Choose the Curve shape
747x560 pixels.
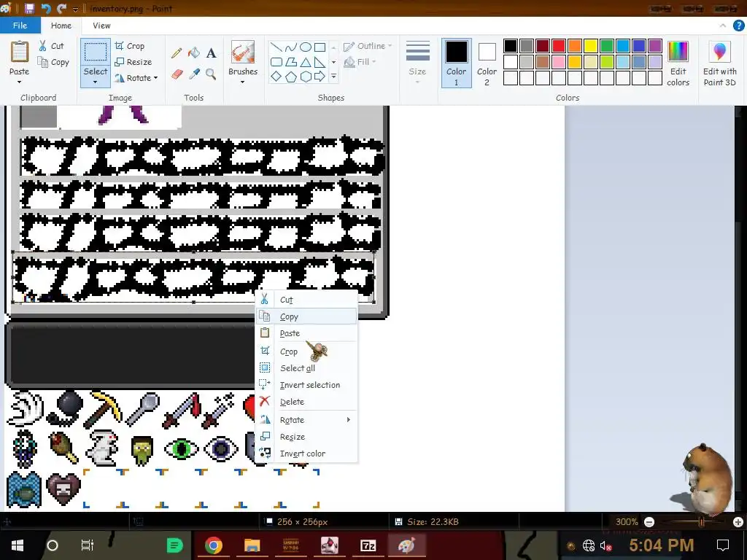pyautogui.click(x=290, y=47)
